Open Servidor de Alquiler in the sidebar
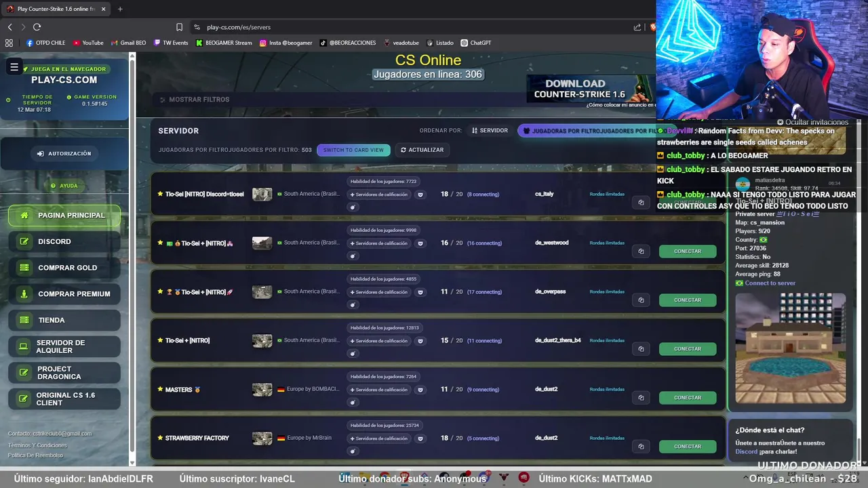The image size is (868, 488). click(64, 346)
